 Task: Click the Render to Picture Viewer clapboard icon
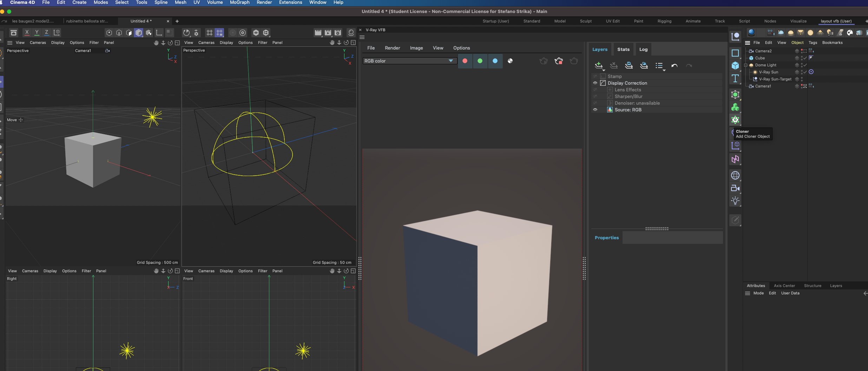(328, 33)
